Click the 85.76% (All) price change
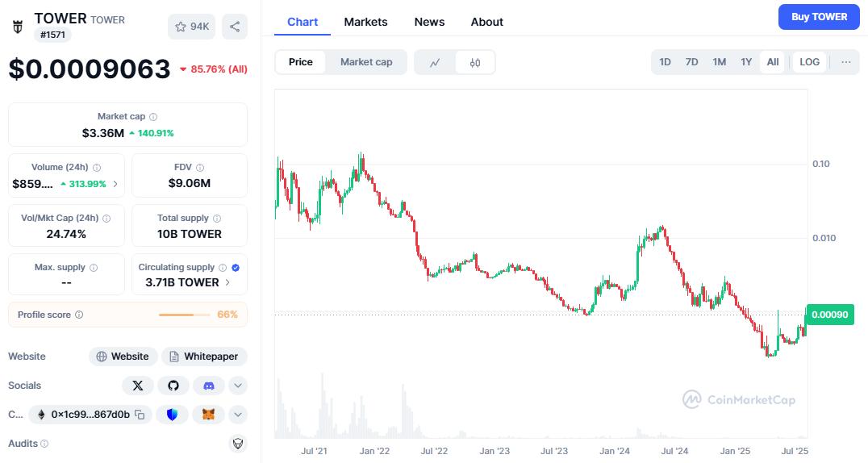 [x=214, y=69]
